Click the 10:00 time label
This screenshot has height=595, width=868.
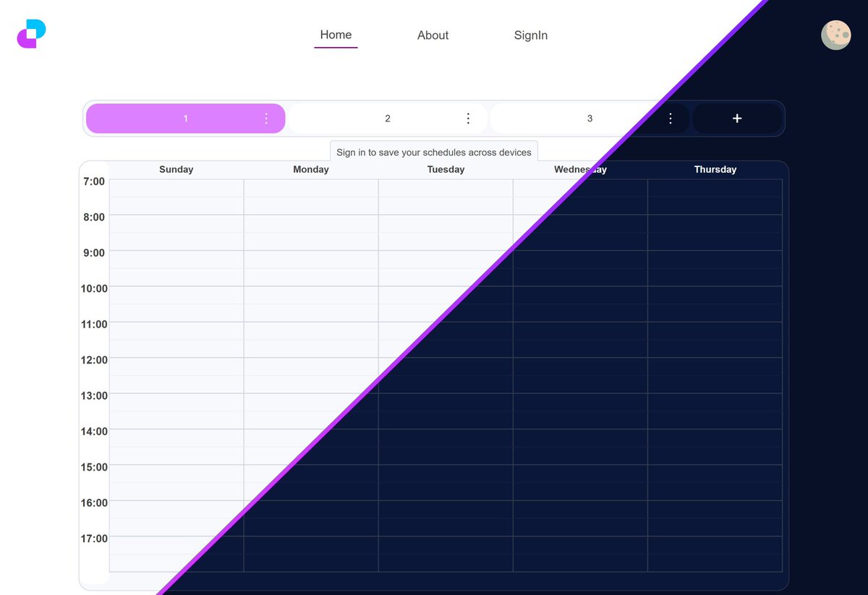[94, 288]
